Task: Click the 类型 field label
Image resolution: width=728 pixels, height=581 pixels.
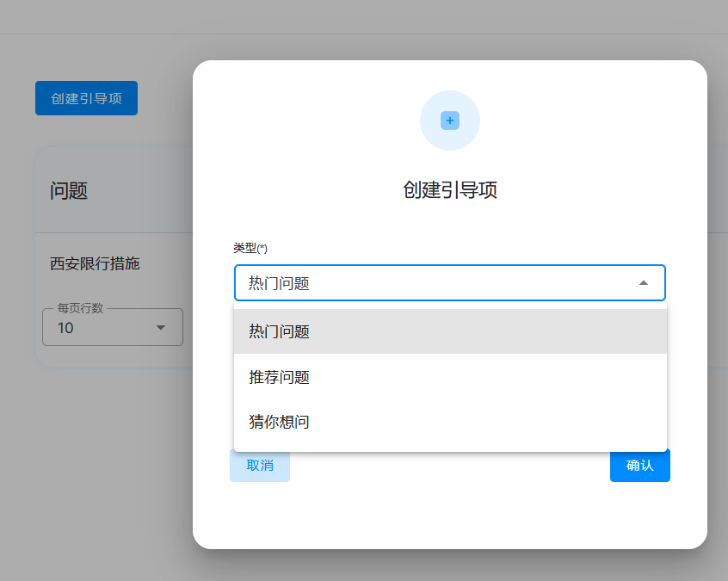Action: pos(244,248)
